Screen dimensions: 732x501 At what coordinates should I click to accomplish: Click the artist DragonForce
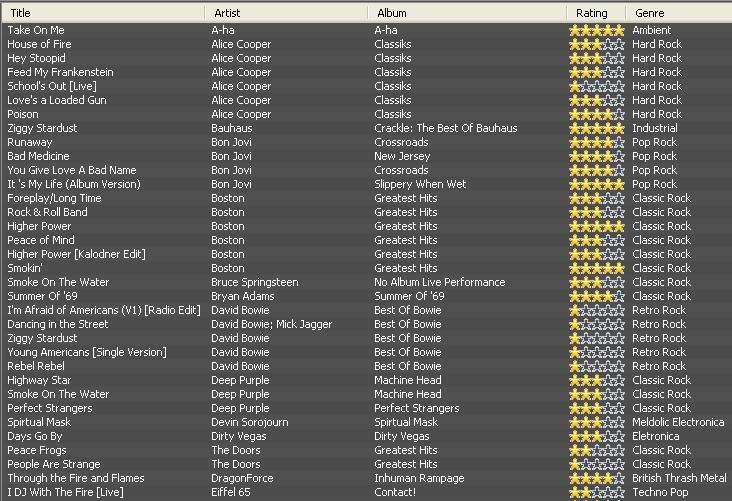[x=242, y=479]
